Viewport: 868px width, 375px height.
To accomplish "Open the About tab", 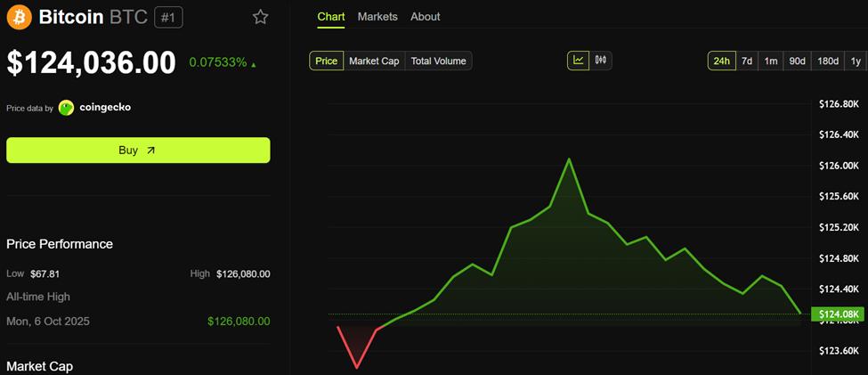I will [426, 17].
